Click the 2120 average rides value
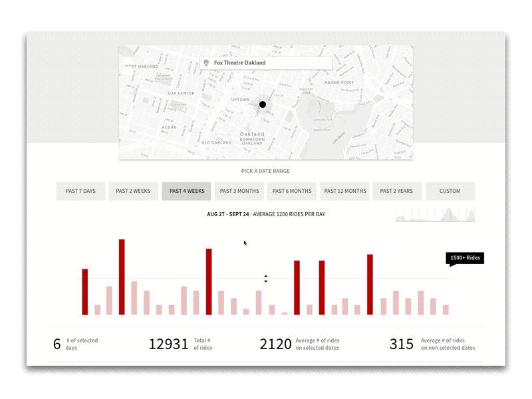 pyautogui.click(x=275, y=344)
